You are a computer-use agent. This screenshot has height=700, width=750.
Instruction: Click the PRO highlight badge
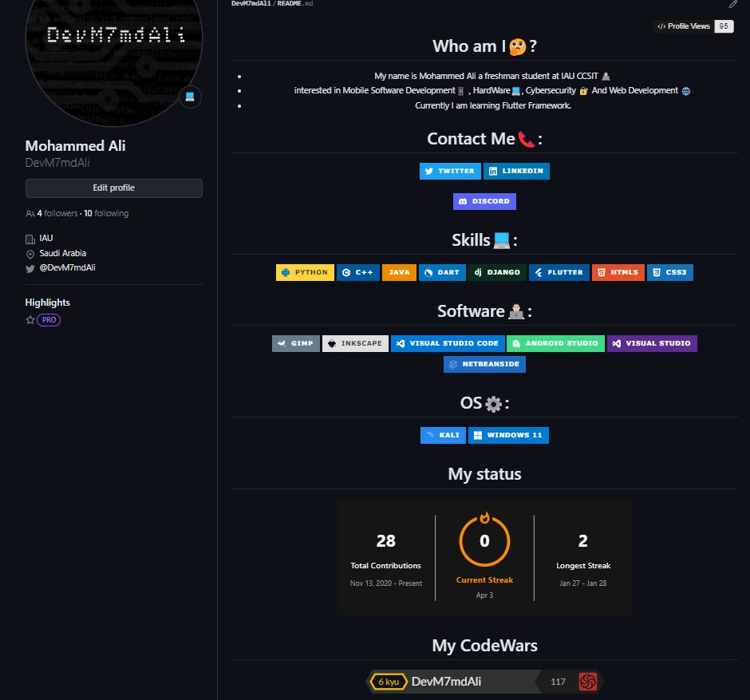(49, 320)
